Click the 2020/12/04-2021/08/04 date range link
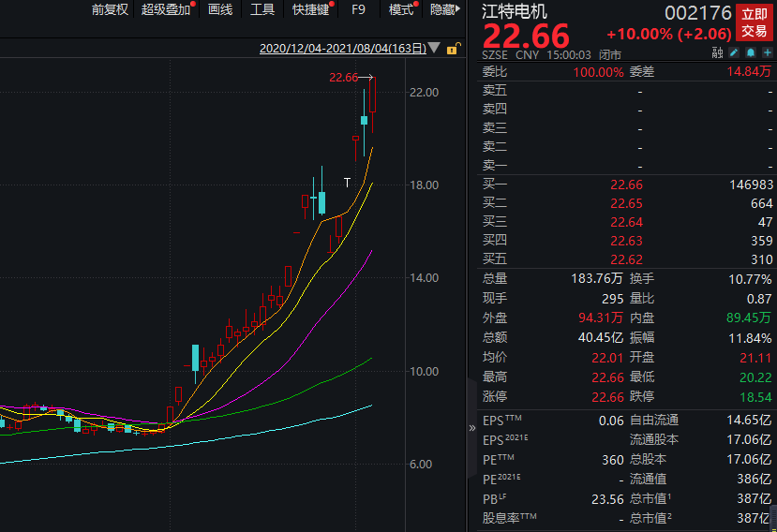777x532 pixels. tap(342, 48)
